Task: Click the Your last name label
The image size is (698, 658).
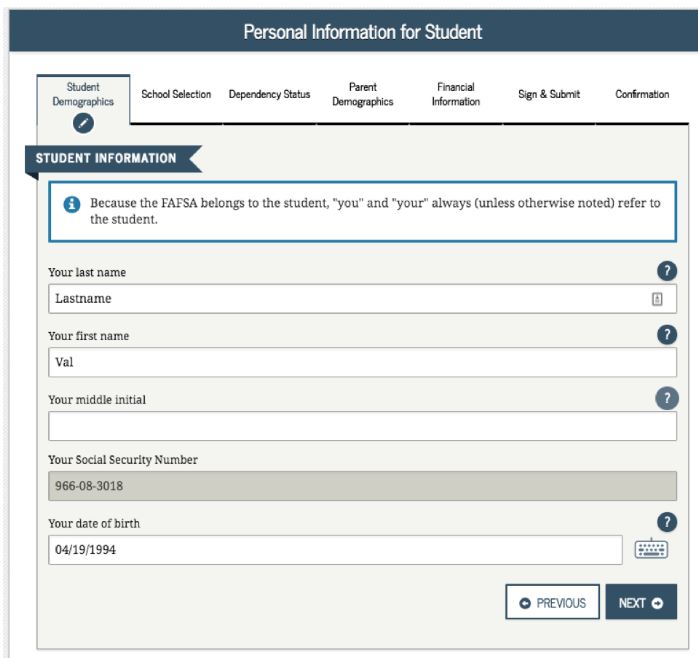Action: click(87, 272)
